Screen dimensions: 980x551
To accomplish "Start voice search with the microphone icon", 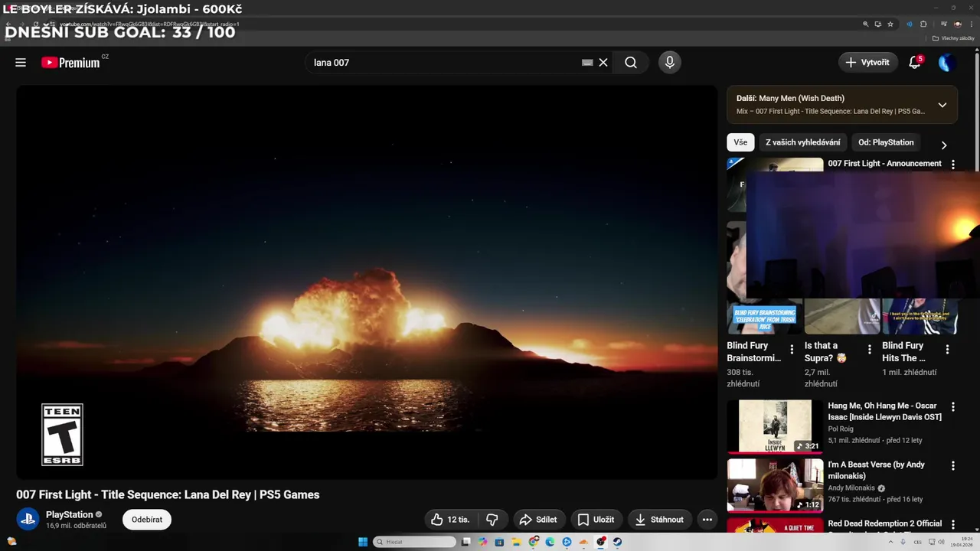I will click(x=670, y=63).
